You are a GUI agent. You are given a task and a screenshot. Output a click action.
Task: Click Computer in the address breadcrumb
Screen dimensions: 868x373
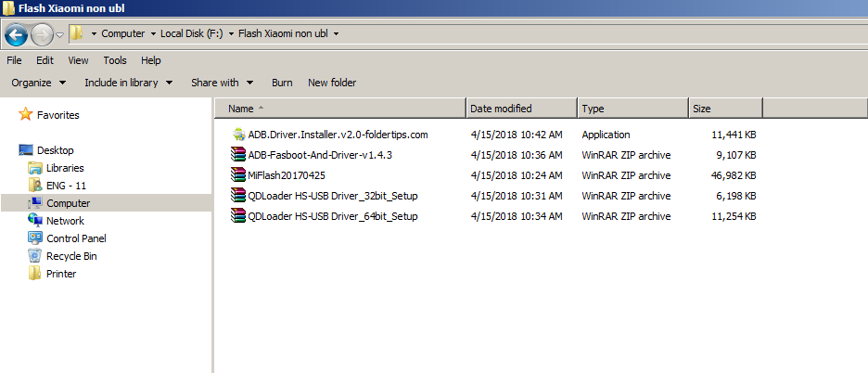pos(123,33)
